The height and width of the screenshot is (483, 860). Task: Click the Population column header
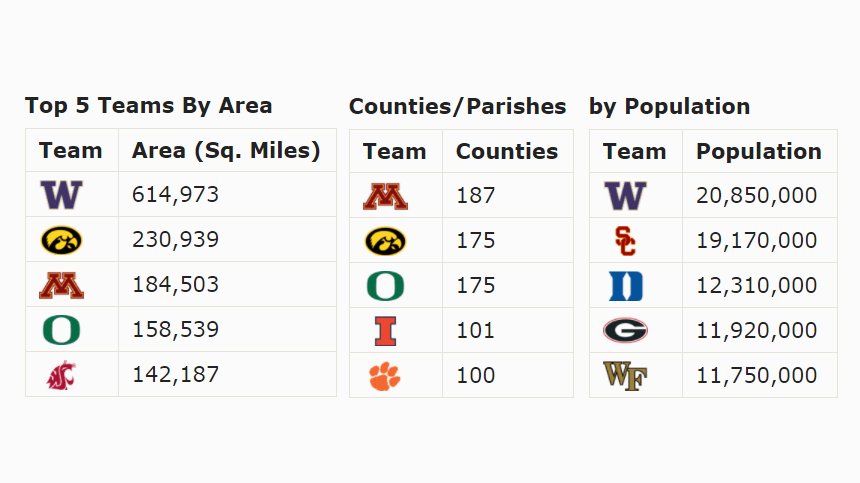pyautogui.click(x=759, y=151)
